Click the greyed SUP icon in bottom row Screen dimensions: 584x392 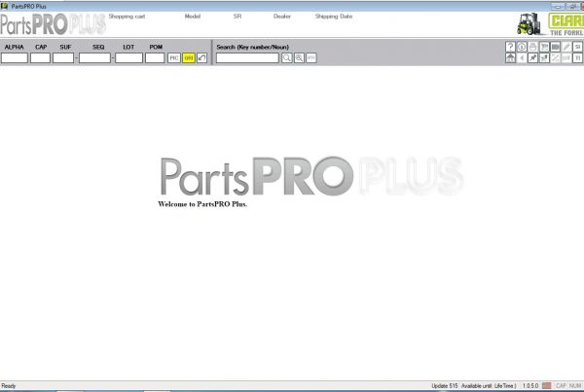point(566,58)
